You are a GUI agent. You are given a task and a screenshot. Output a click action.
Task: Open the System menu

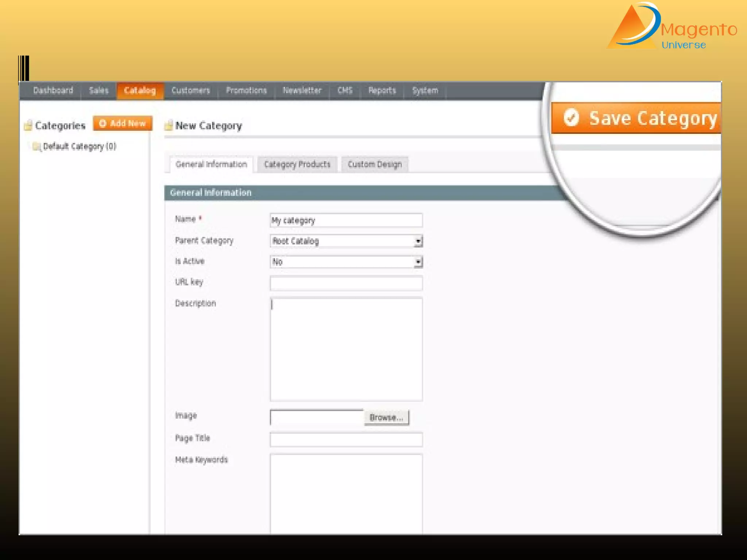coord(425,90)
